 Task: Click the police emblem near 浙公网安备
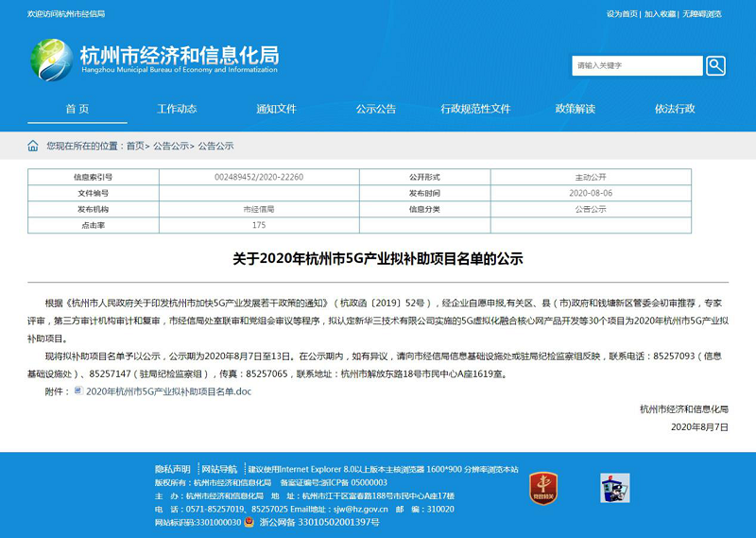tap(249, 521)
